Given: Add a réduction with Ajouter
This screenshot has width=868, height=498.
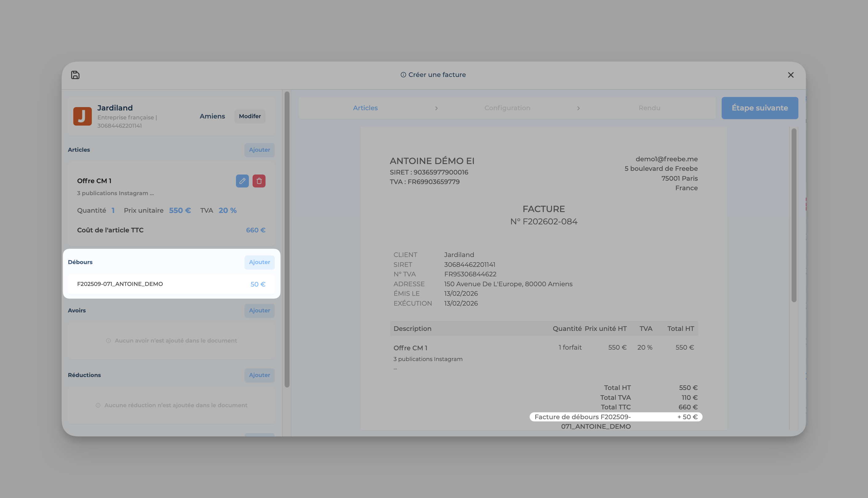Looking at the screenshot, I should click(259, 375).
